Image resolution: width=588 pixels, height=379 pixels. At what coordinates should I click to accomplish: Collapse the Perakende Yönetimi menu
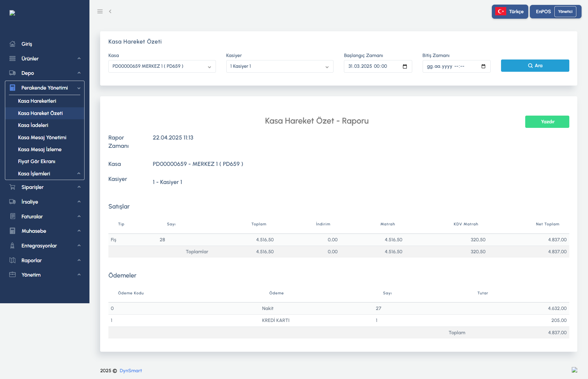(45, 88)
